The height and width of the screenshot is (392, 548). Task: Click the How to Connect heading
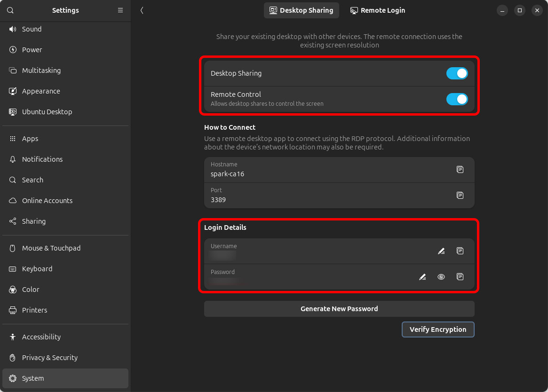pyautogui.click(x=230, y=127)
